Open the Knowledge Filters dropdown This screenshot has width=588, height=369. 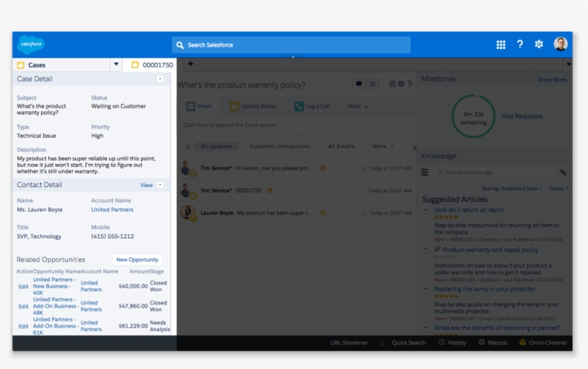click(559, 188)
